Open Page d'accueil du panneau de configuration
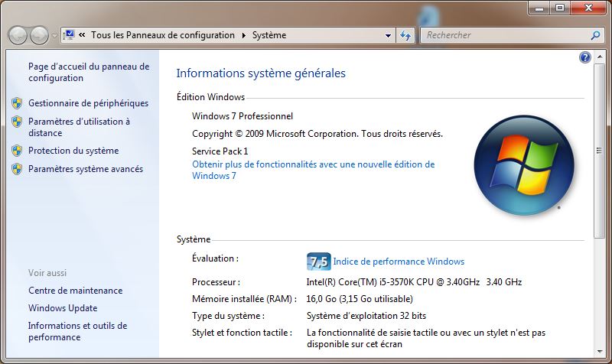The image size is (612, 364). (89, 72)
